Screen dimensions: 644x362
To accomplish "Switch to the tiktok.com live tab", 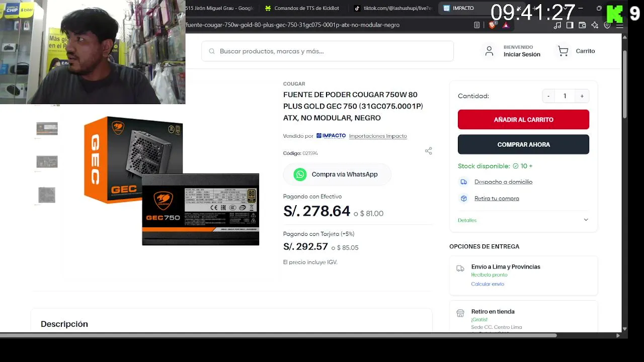I will pyautogui.click(x=392, y=8).
